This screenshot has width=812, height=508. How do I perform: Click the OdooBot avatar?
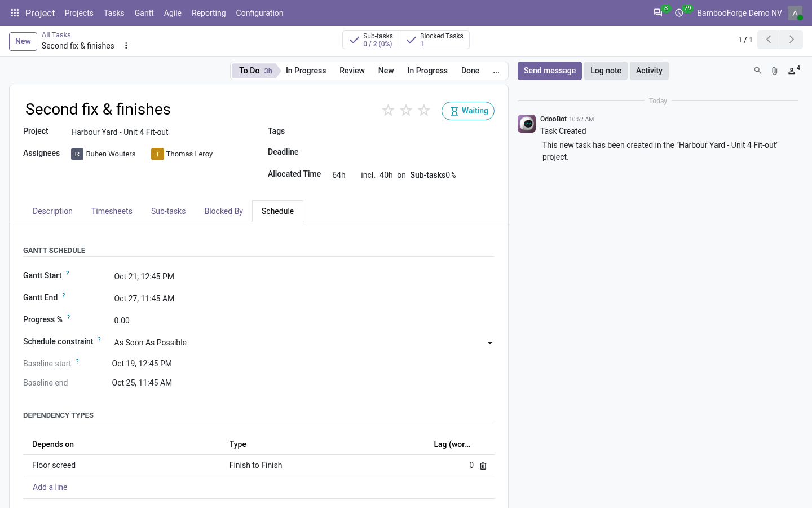[527, 124]
